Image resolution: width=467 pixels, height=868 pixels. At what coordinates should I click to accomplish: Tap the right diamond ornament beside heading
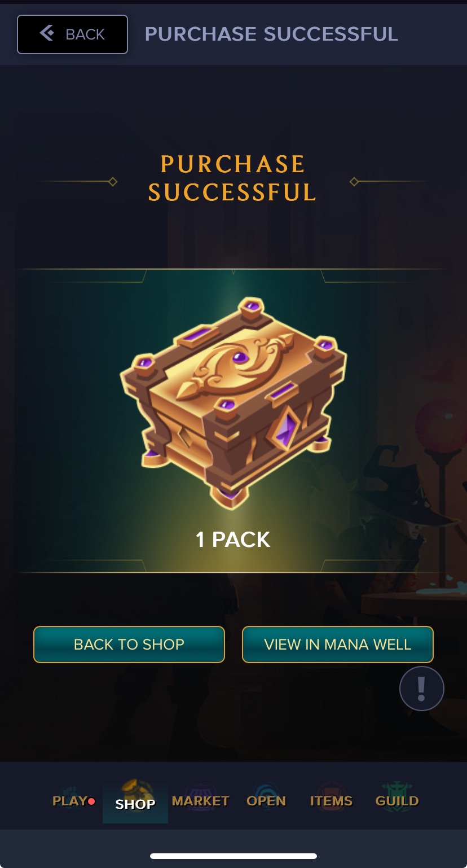click(354, 181)
